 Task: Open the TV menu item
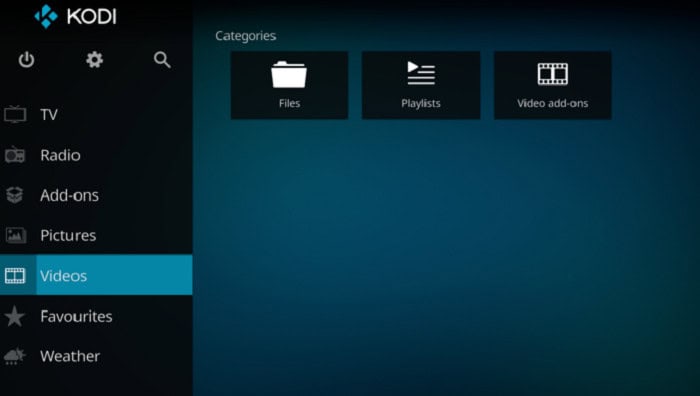click(49, 115)
